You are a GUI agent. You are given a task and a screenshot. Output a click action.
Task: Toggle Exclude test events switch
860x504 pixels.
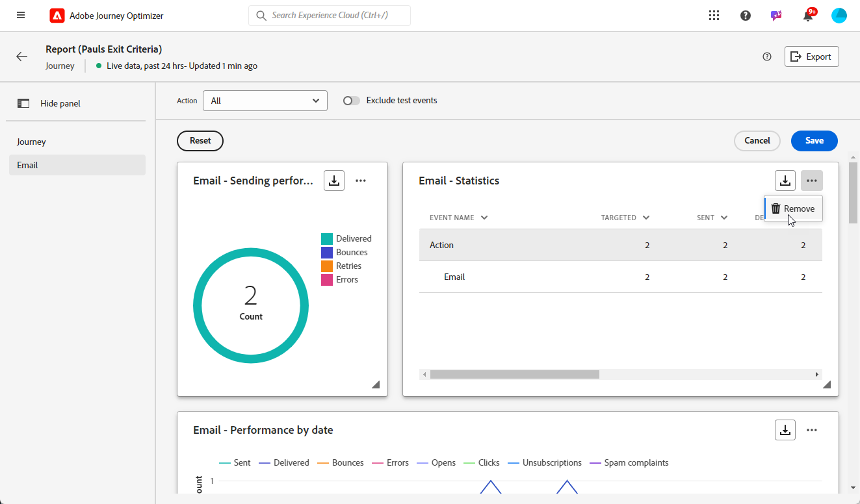click(x=352, y=101)
